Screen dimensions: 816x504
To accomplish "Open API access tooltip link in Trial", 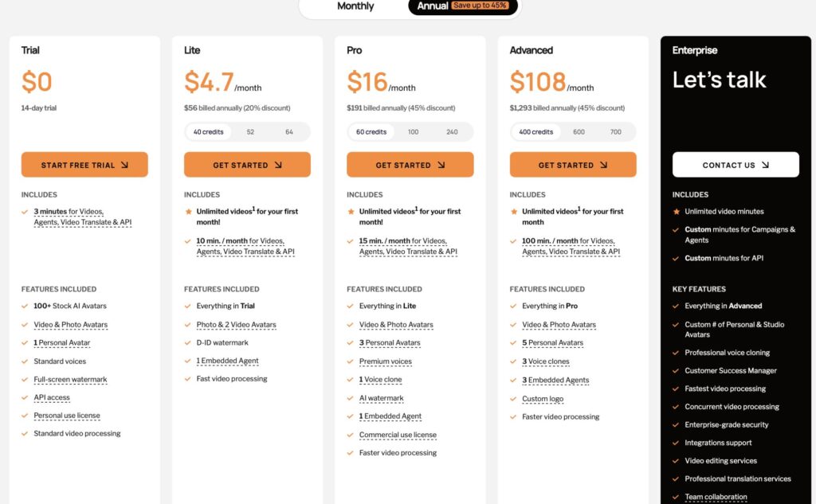I will coord(52,397).
